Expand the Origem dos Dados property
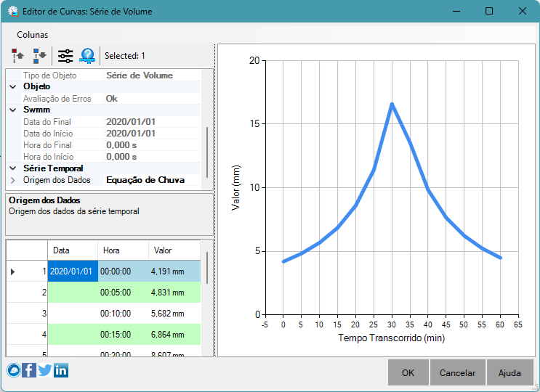Screen dimensions: 540x392 click(13, 180)
